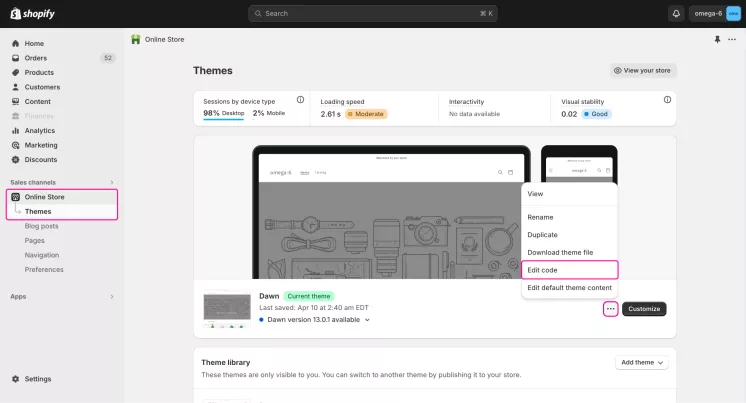This screenshot has height=403, width=746.
Task: Click the Customize button
Action: click(x=644, y=309)
